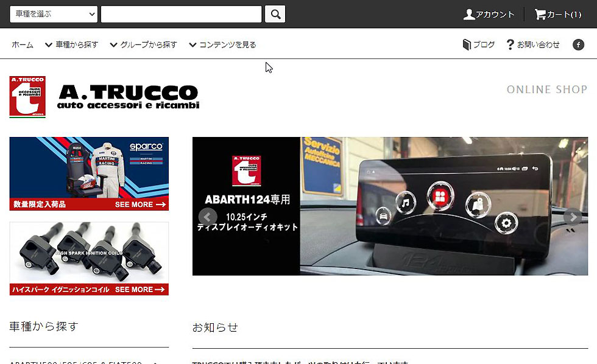597x364 pixels.
Task: Visit the Facebook page icon
Action: 578,44
